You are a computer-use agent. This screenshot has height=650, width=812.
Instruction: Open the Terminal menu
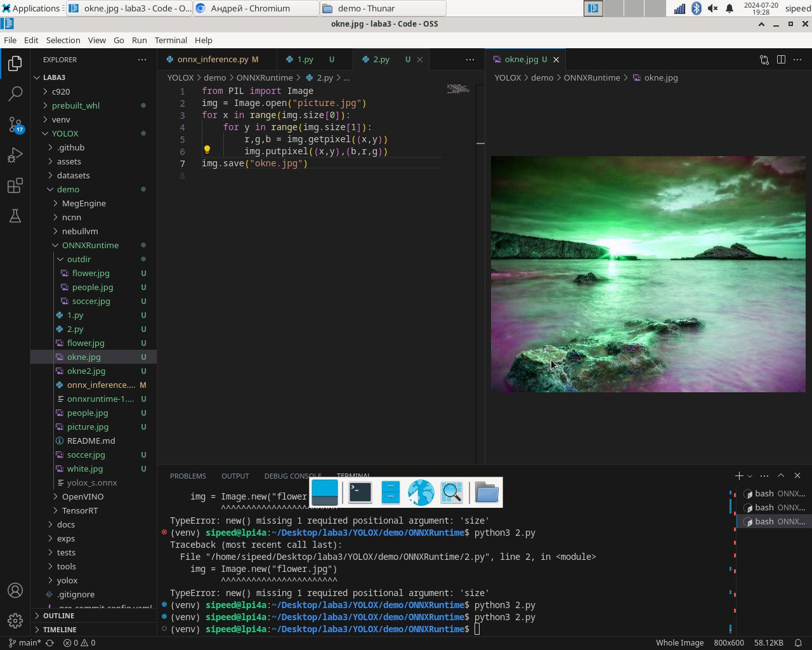click(x=171, y=40)
